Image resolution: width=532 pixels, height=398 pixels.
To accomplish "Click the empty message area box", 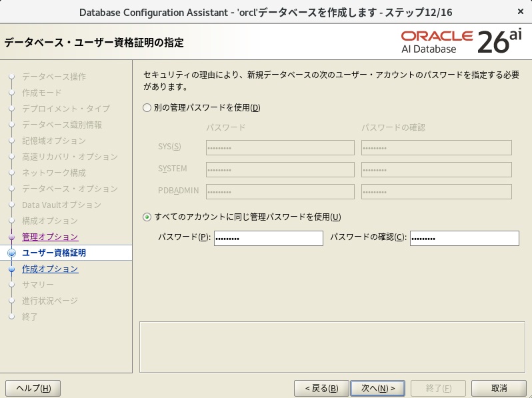I will click(x=332, y=347).
